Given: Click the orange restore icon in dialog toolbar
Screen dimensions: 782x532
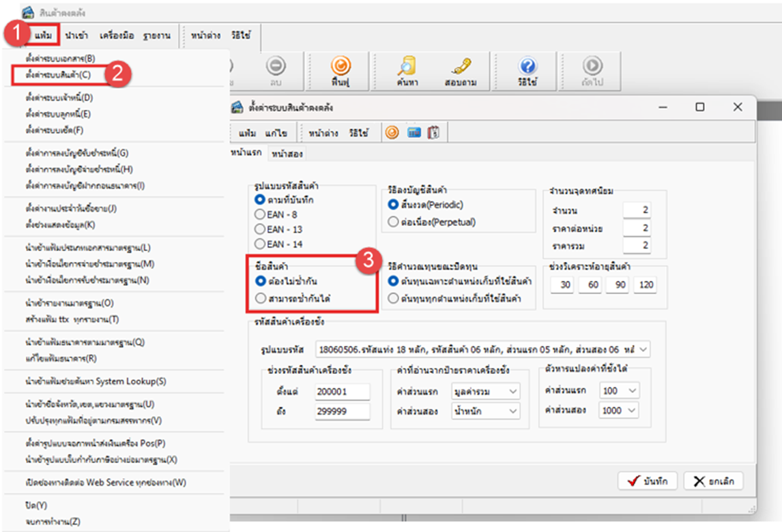Looking at the screenshot, I should click(x=392, y=133).
